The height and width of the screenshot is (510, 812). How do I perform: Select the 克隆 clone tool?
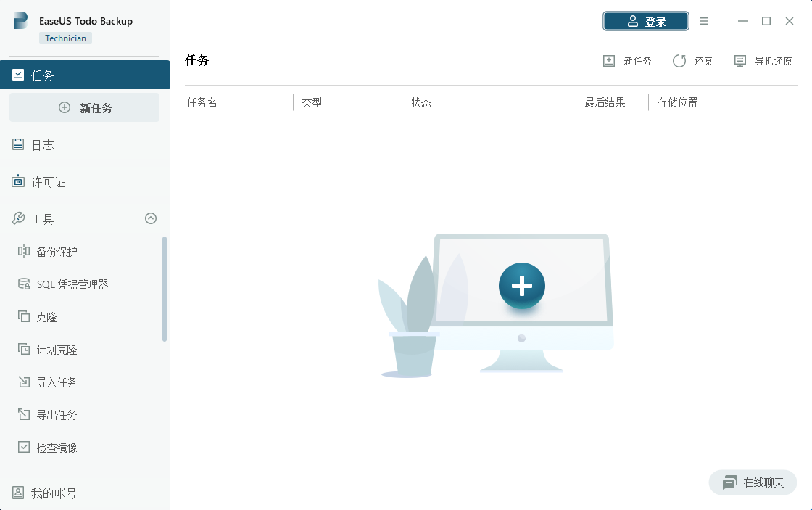pos(46,317)
